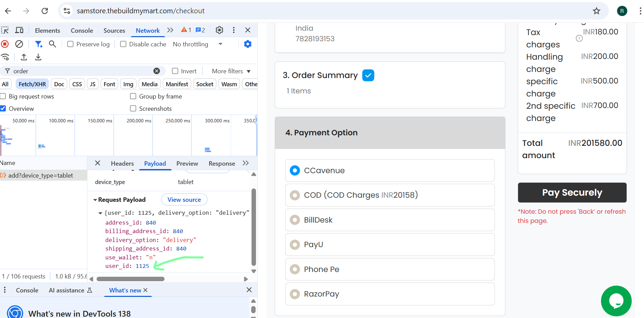Select CCavenue radio button
This screenshot has width=644, height=318.
[295, 170]
